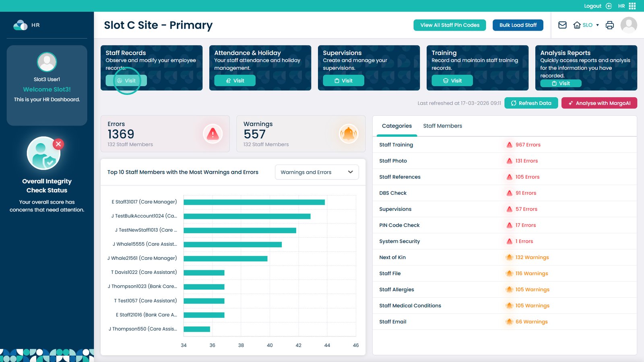The height and width of the screenshot is (362, 644).
Task: Click the HR cloud logo in sidebar
Action: point(21,25)
